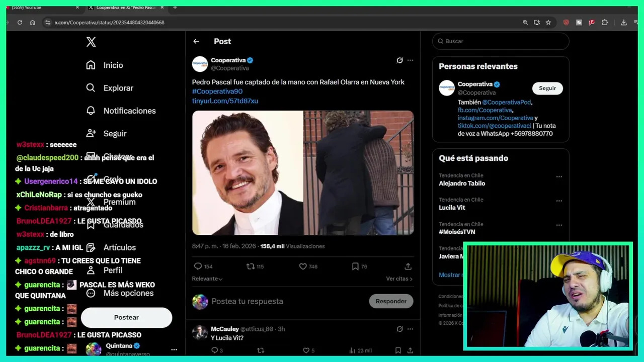The image size is (644, 362).
Task: Open the fb.com/Cooperativa link
Action: pos(485,110)
